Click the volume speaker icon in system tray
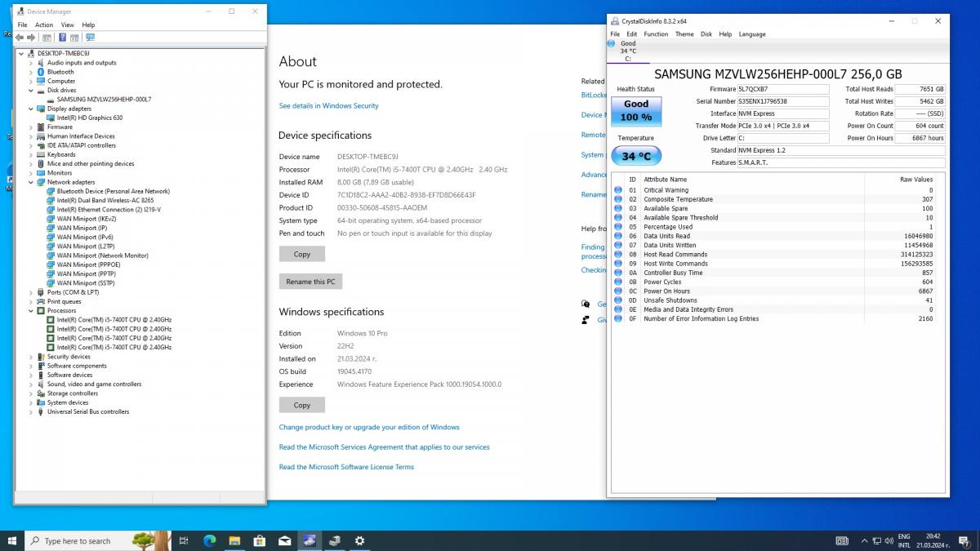Image resolution: width=980 pixels, height=551 pixels. [x=889, y=540]
